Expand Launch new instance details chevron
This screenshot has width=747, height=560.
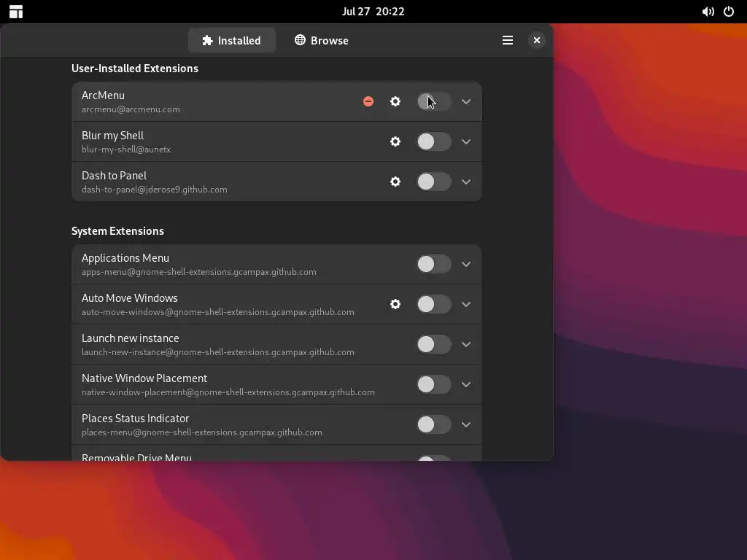click(x=466, y=344)
